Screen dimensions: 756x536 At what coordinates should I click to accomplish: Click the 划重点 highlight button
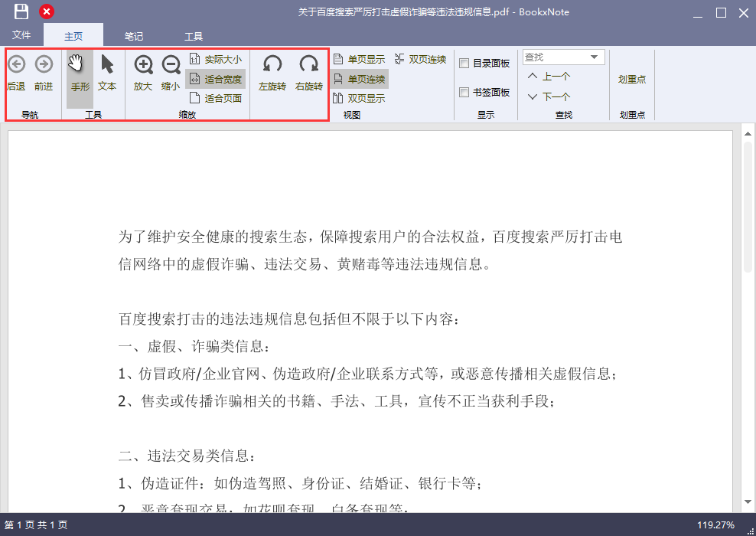click(x=632, y=80)
